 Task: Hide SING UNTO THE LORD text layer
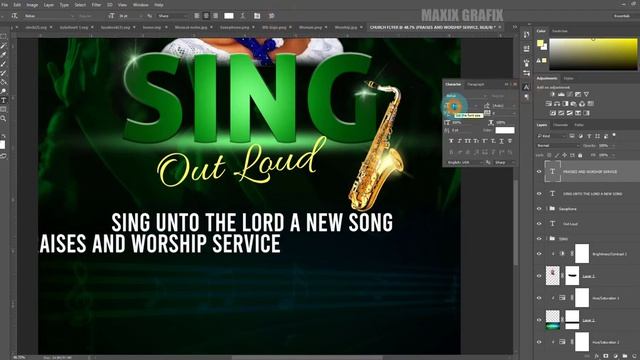click(539, 194)
